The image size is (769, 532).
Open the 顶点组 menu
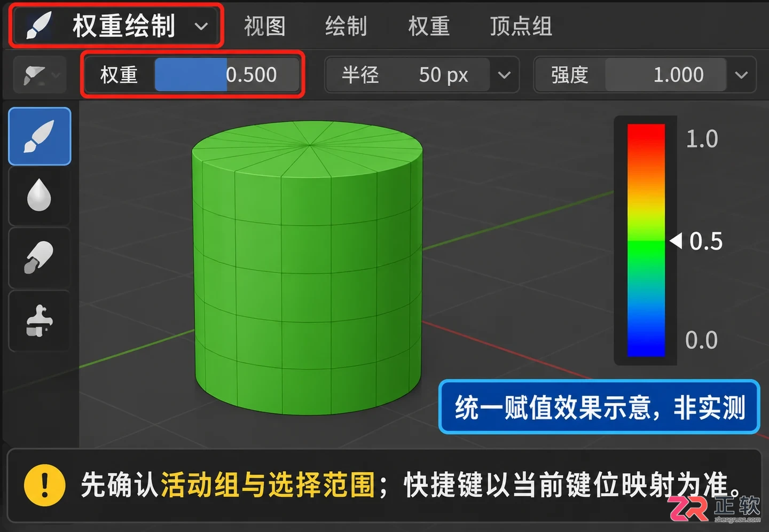coord(521,26)
